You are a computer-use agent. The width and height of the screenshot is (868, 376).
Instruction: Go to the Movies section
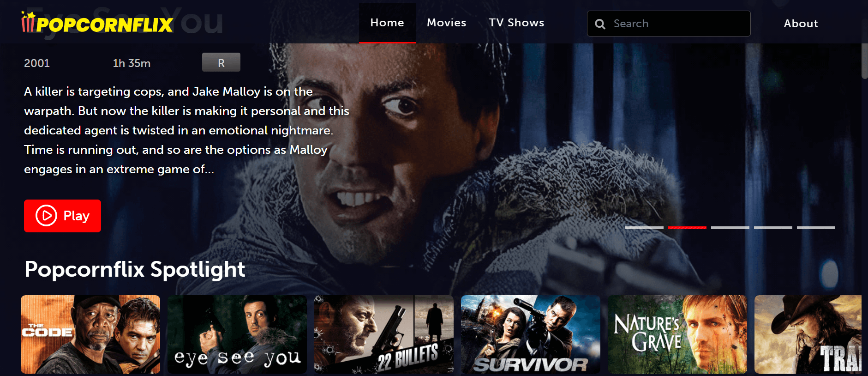[446, 23]
